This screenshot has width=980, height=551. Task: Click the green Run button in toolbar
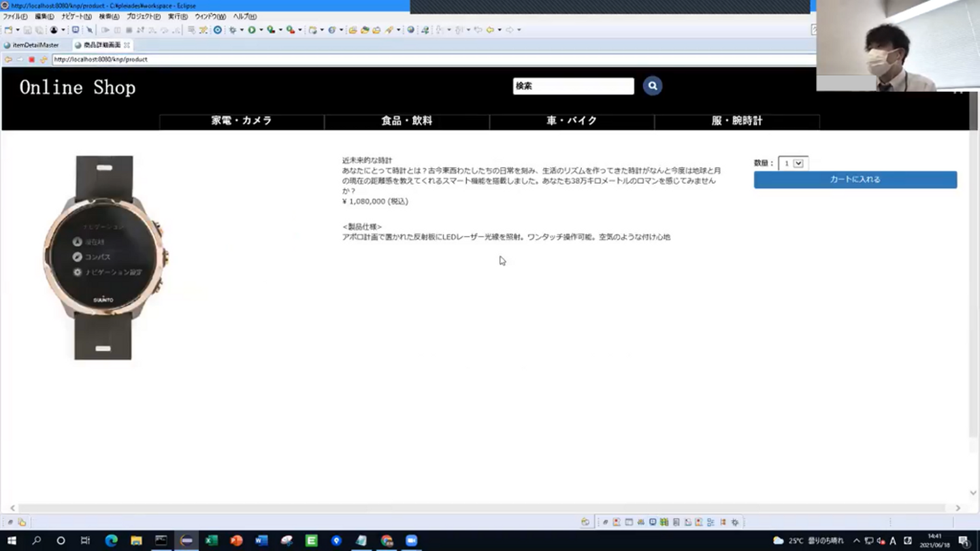252,30
